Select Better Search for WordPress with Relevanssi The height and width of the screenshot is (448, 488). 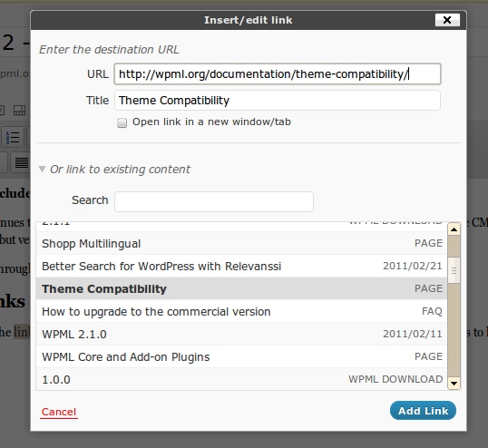point(241,266)
